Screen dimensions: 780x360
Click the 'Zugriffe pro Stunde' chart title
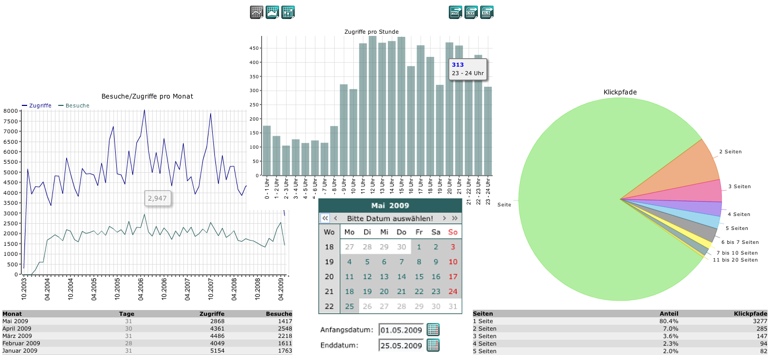371,31
